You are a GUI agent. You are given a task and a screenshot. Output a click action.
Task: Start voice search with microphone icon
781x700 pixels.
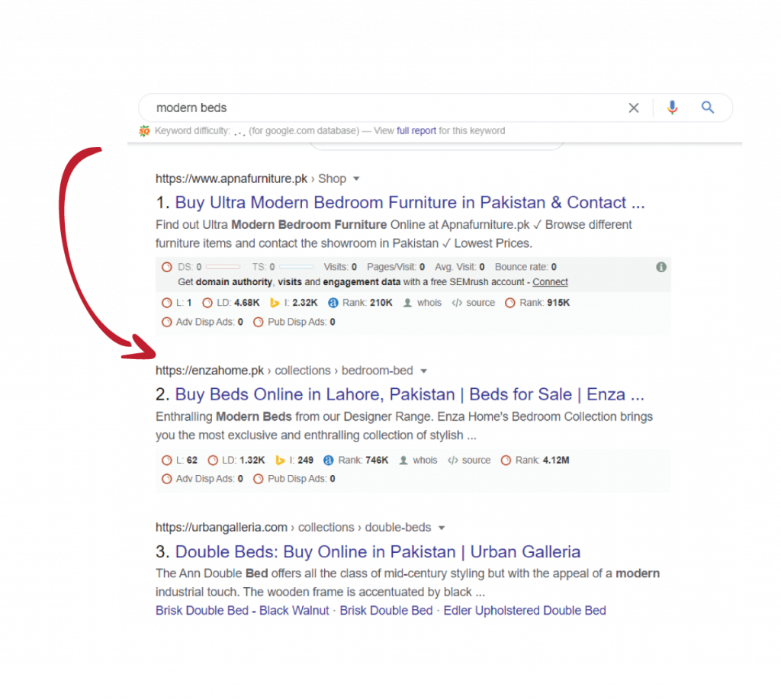(673, 108)
